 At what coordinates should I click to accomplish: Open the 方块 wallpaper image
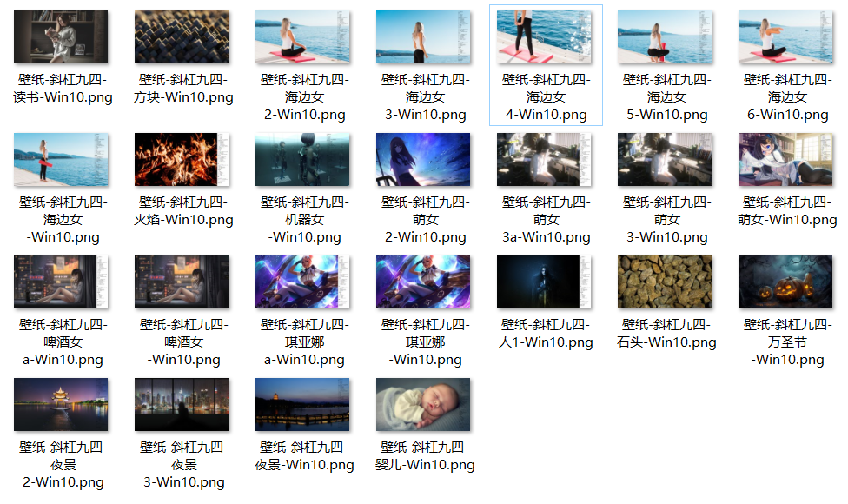coord(182,35)
